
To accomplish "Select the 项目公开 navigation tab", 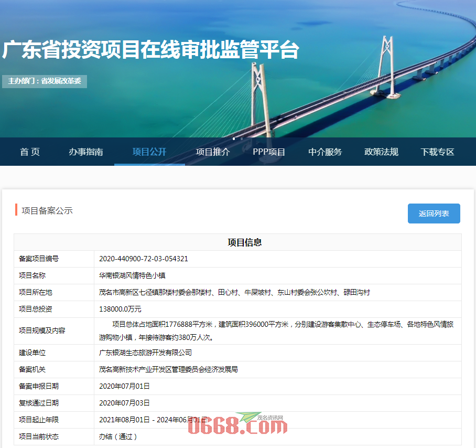I will pos(149,152).
